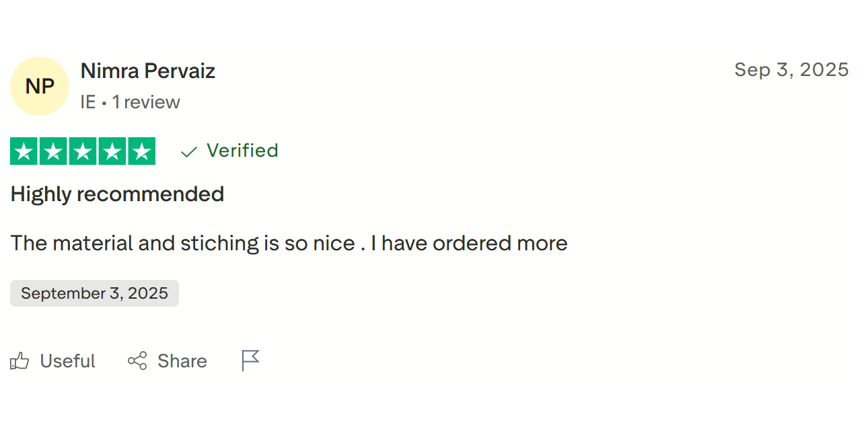Click the green Verified checkmark icon
868x440 pixels.
[189, 152]
